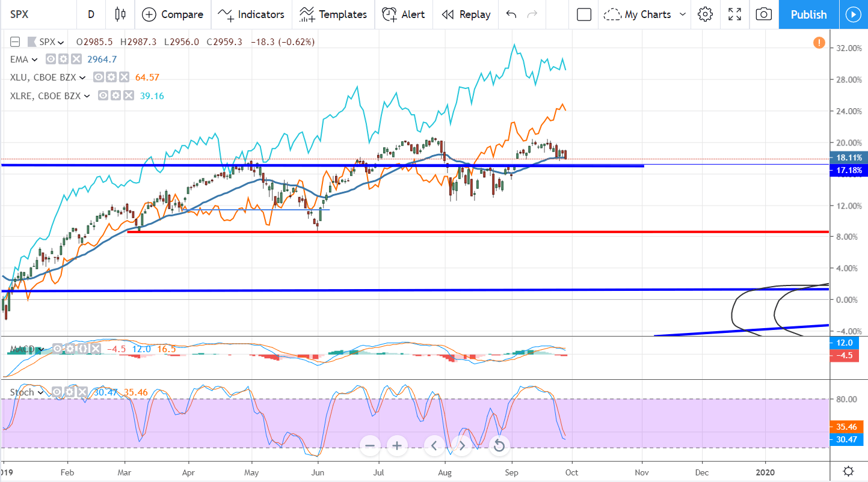The height and width of the screenshot is (482, 868).
Task: Start bar Replay mode
Action: [x=466, y=14]
